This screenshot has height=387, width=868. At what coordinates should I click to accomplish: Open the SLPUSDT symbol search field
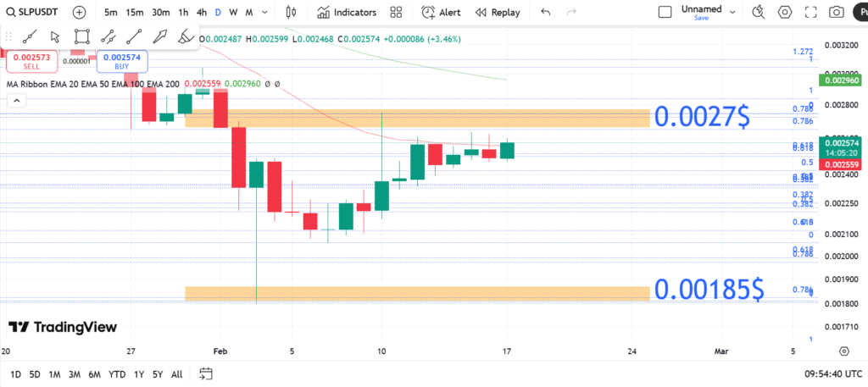(36, 13)
